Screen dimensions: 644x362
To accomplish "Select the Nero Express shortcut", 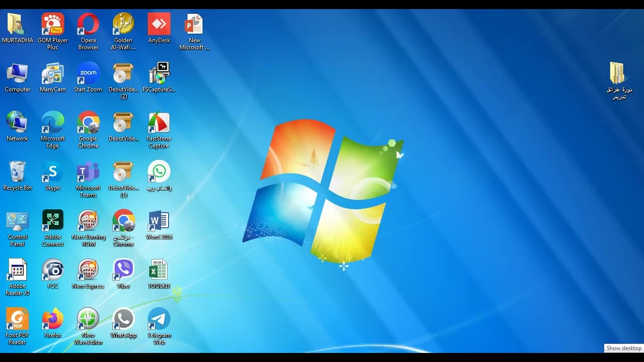I will click(88, 270).
